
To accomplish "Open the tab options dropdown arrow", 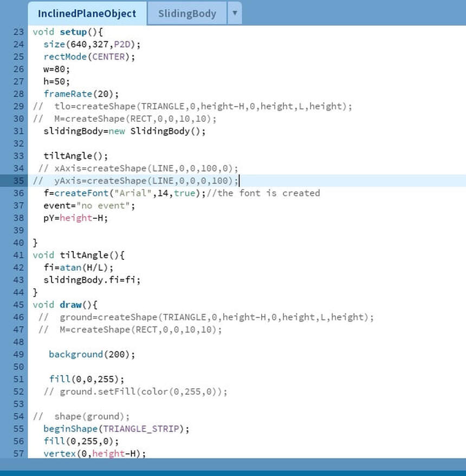I will click(235, 13).
